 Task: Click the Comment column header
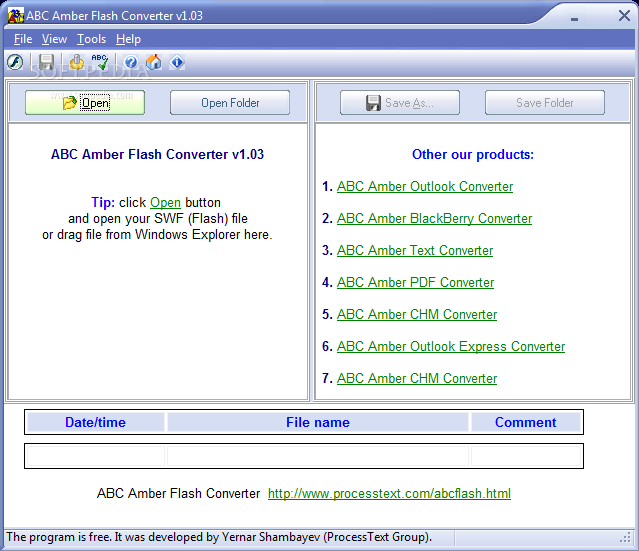click(x=526, y=422)
